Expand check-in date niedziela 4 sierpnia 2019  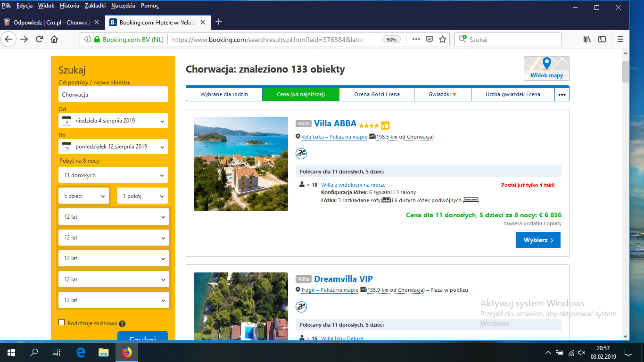pyautogui.click(x=113, y=121)
